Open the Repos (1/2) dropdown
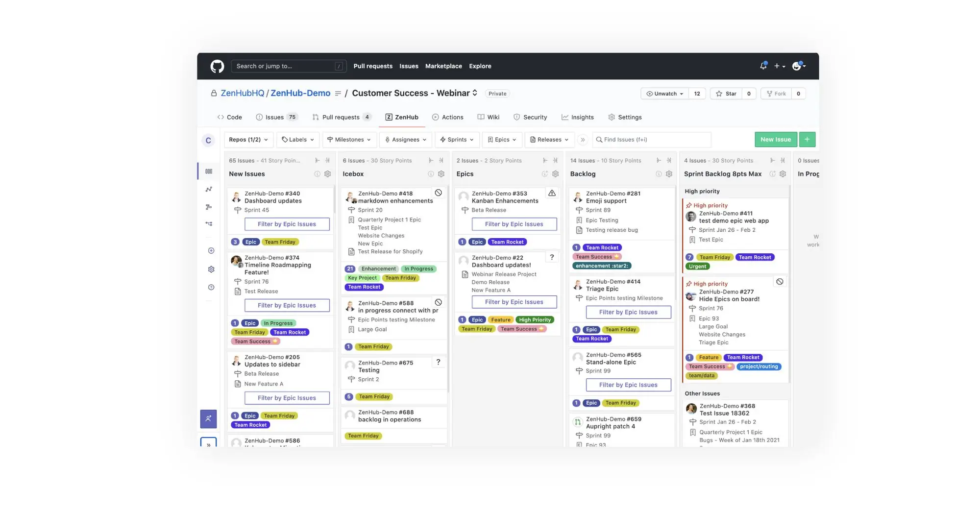 (x=248, y=140)
